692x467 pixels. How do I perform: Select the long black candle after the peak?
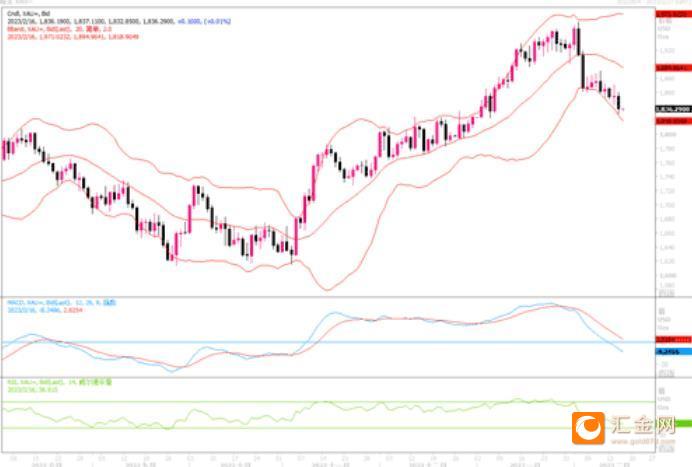(583, 71)
